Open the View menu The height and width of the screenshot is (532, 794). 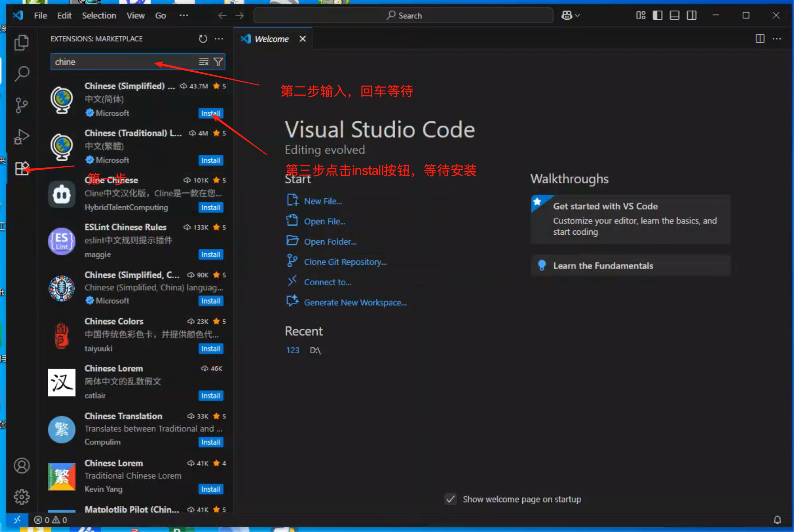[x=135, y=15]
